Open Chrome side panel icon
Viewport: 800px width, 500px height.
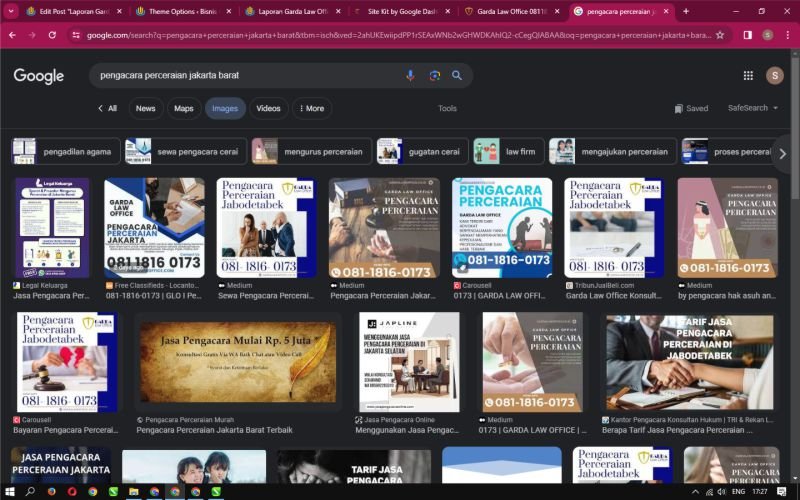pos(747,34)
